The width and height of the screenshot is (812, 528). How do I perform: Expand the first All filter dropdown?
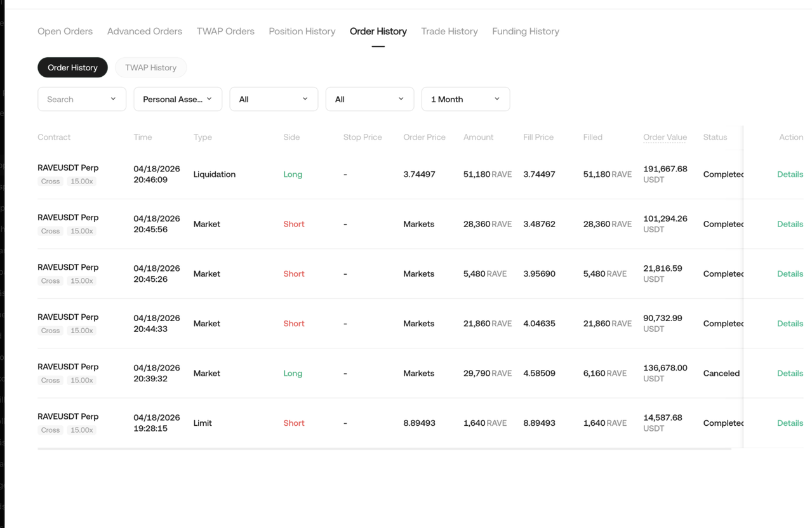274,99
